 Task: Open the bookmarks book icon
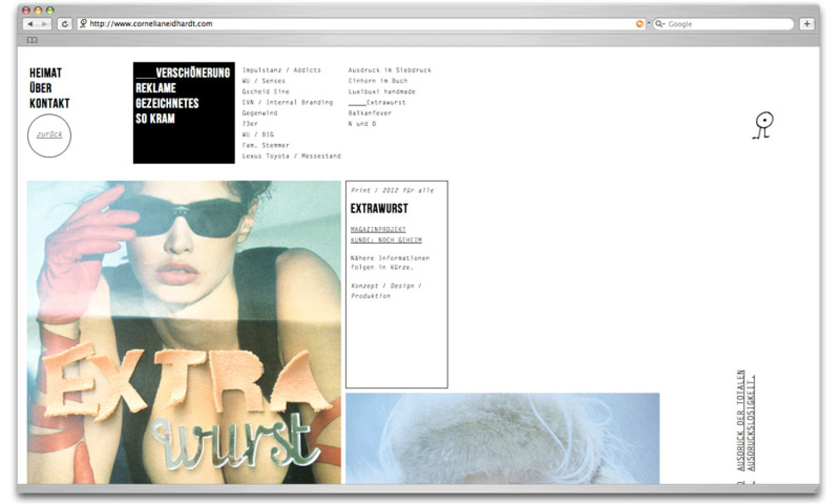[32, 40]
